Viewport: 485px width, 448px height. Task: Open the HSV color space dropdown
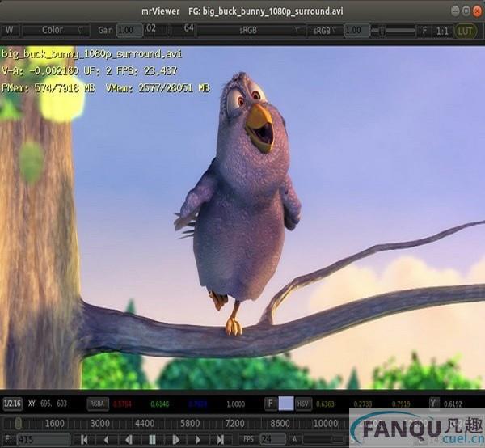tap(303, 404)
